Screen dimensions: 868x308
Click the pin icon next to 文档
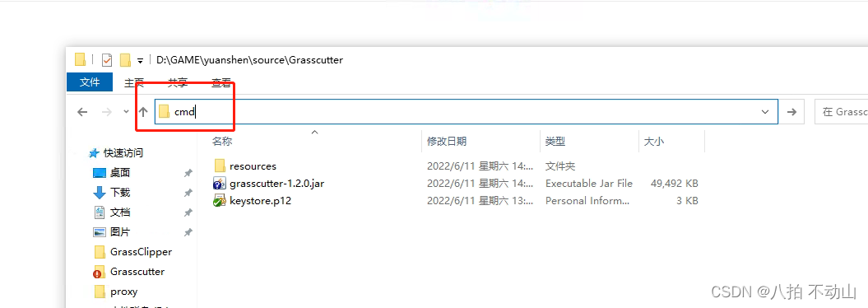(x=188, y=212)
